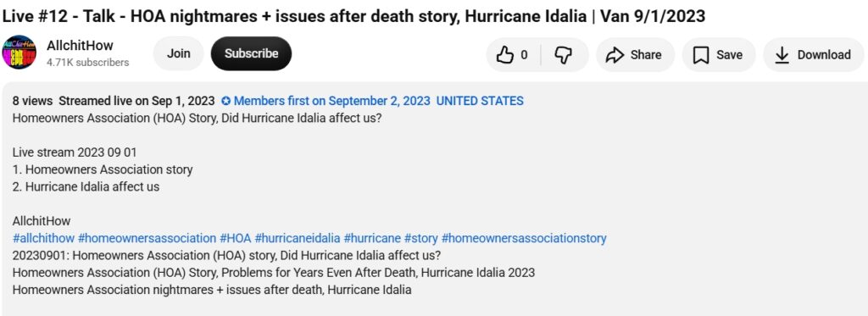Open the #allchithow hashtag
The image size is (868, 316).
(x=43, y=239)
